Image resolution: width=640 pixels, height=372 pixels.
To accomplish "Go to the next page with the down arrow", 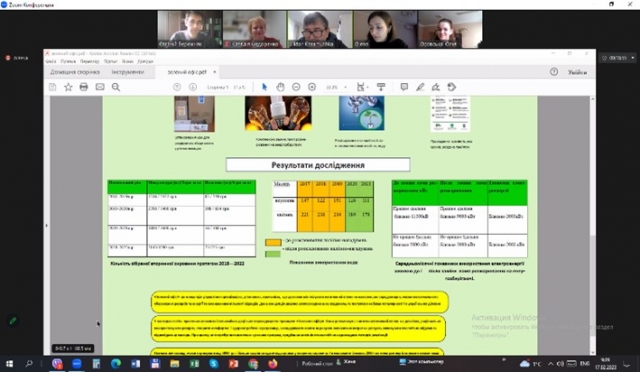I will coord(193,87).
